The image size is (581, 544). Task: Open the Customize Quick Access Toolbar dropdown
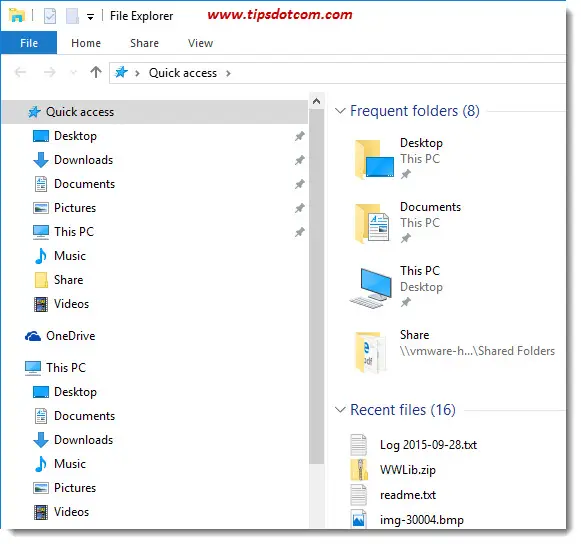coord(90,17)
